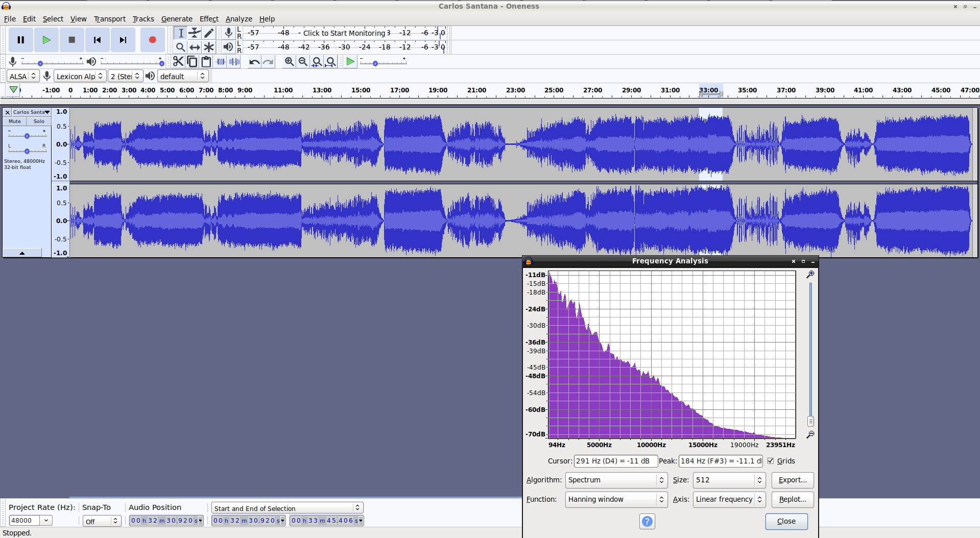Collapse the track with bottom arrow

(x=22, y=253)
